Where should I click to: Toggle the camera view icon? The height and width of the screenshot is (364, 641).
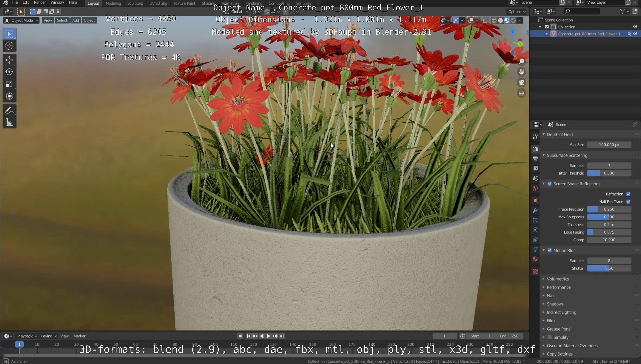pyautogui.click(x=521, y=82)
